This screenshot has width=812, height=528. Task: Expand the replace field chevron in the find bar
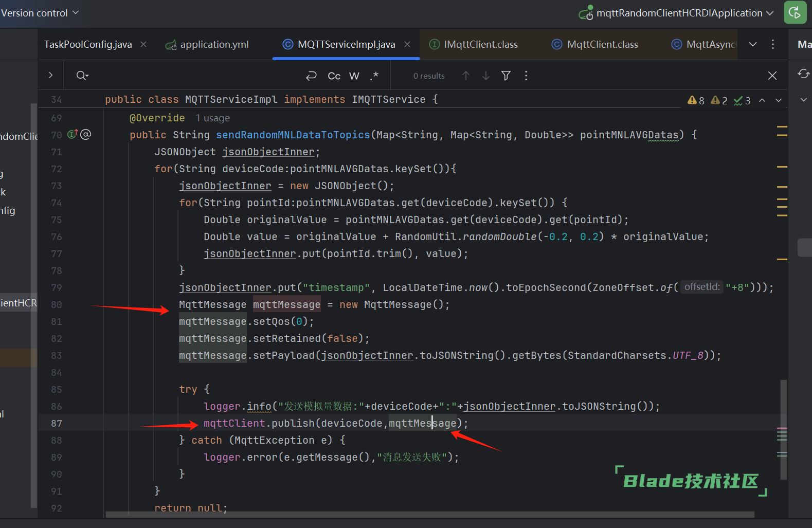(50, 76)
